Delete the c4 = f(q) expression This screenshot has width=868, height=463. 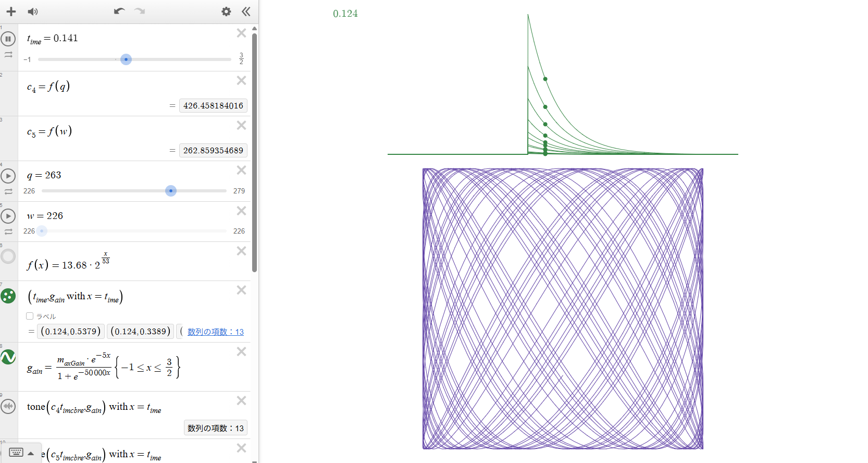(x=241, y=80)
